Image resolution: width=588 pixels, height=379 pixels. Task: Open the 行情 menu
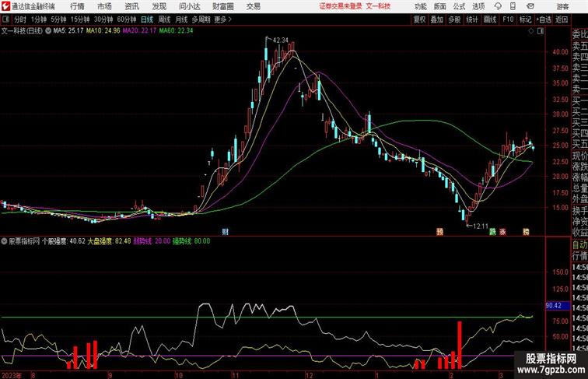tap(77, 6)
